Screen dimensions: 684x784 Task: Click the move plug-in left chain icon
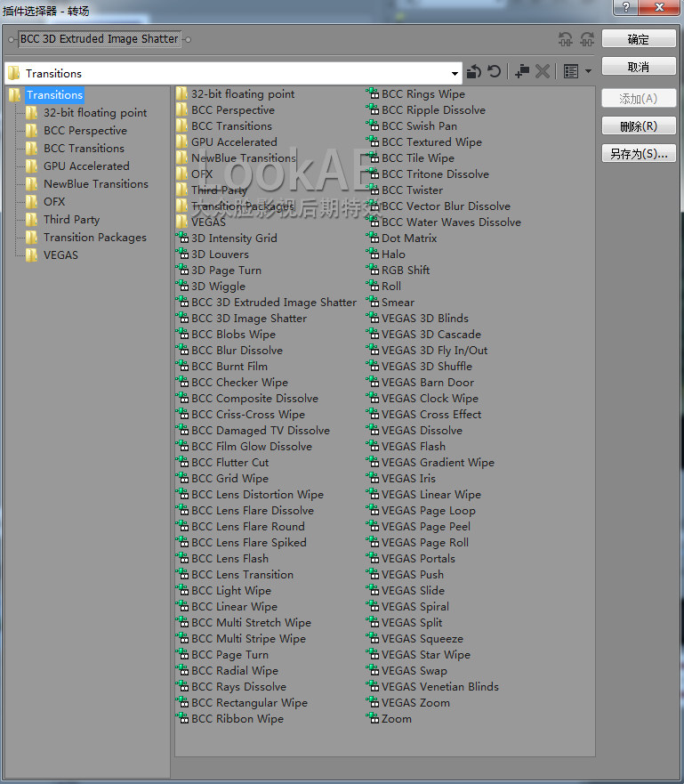pyautogui.click(x=566, y=39)
